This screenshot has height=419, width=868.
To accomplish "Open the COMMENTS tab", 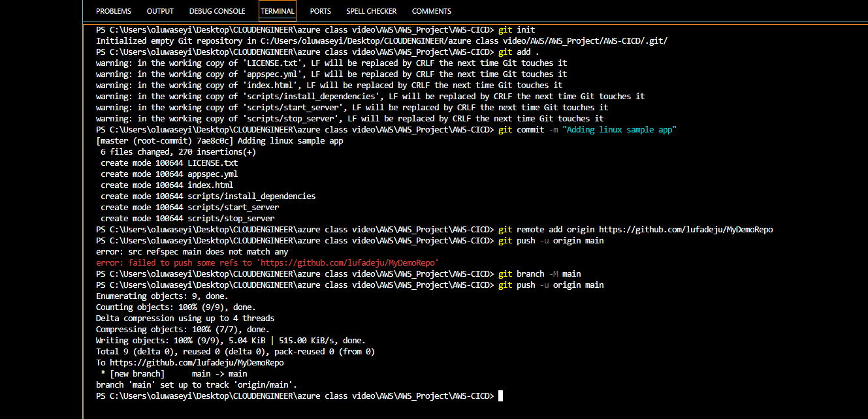I will coord(432,11).
